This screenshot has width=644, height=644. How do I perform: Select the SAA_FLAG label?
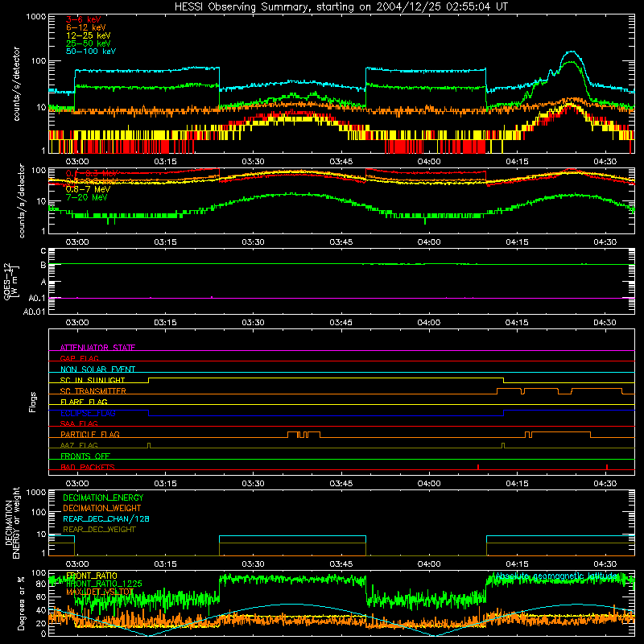(79, 423)
